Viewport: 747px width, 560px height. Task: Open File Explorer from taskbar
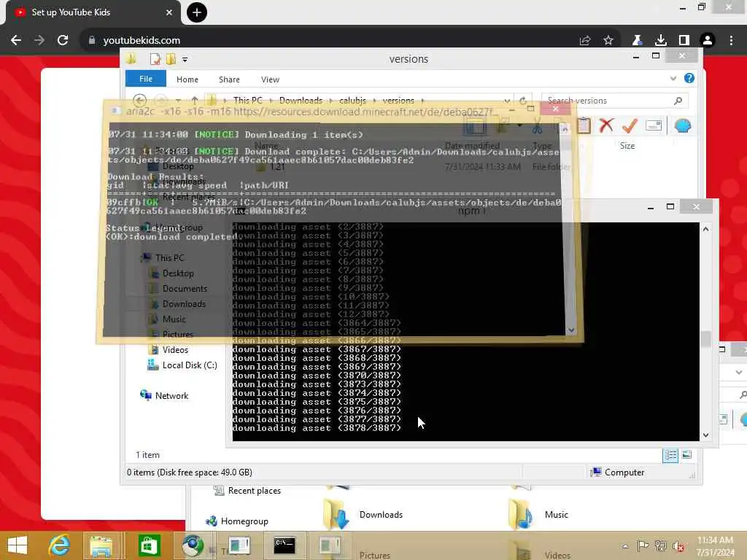(x=101, y=545)
